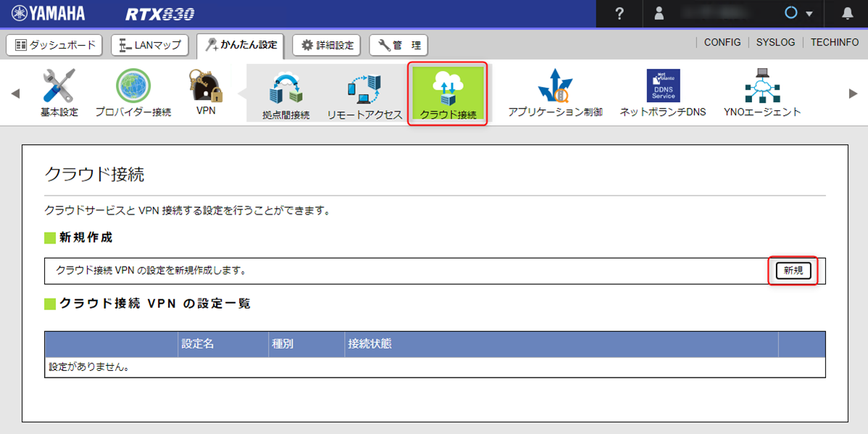Open the 基本設定 wrench icon
868x434 pixels.
pos(59,87)
